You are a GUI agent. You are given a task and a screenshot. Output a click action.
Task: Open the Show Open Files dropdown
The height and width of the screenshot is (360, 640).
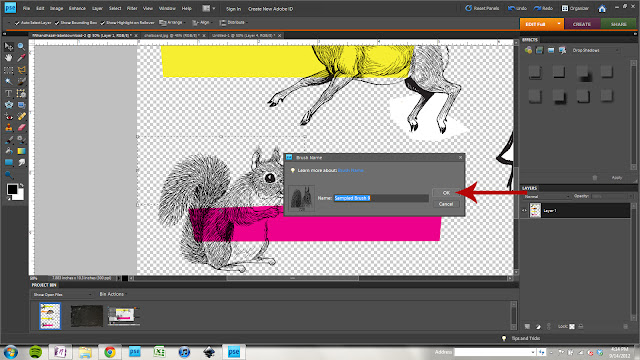coord(62,294)
